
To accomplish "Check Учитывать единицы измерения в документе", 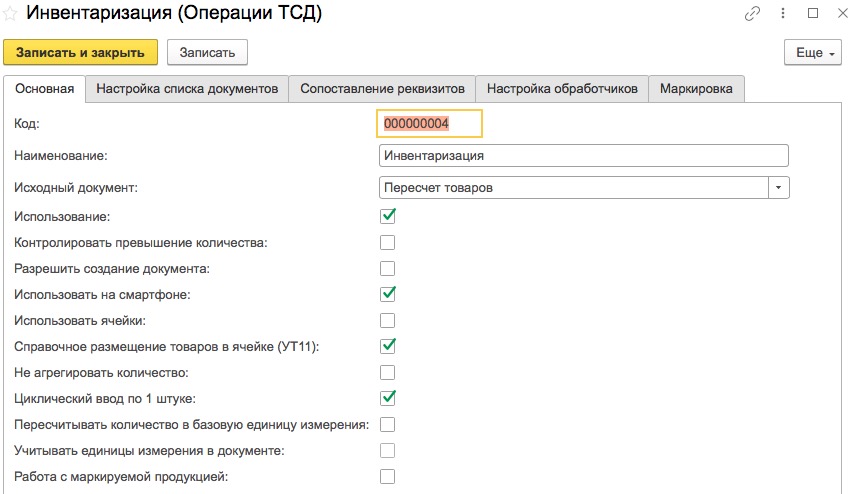I will [388, 451].
